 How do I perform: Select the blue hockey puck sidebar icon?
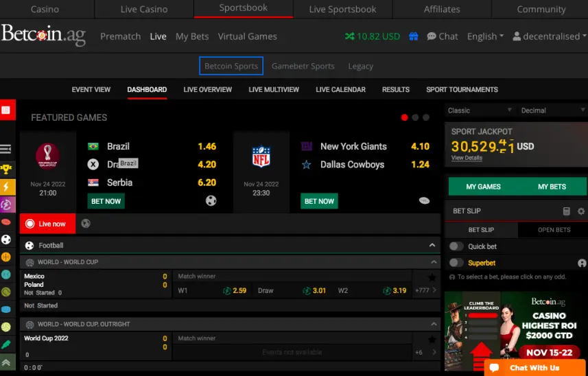pyautogui.click(x=6, y=309)
